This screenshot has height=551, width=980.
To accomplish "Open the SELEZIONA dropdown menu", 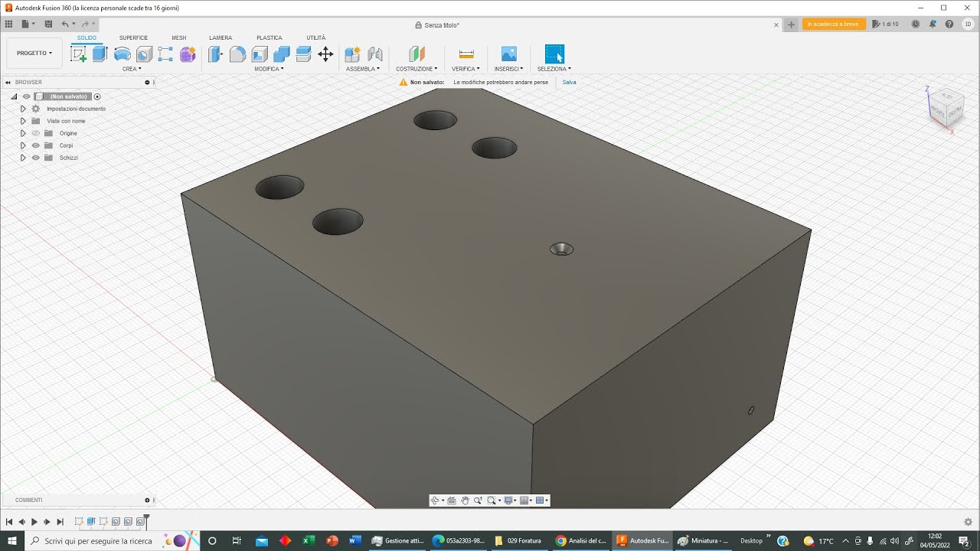I will click(x=554, y=69).
